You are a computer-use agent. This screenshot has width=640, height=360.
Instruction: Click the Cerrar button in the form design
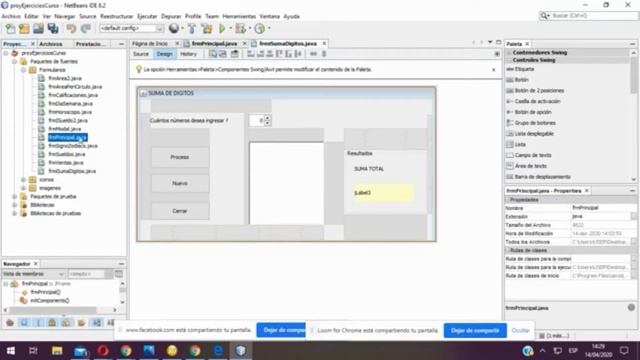(x=180, y=211)
